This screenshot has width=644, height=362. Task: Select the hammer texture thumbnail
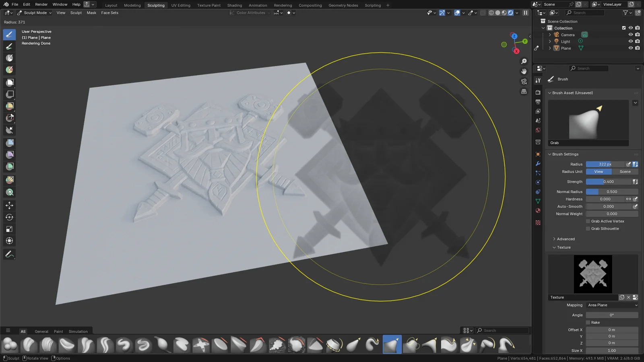pyautogui.click(x=592, y=274)
